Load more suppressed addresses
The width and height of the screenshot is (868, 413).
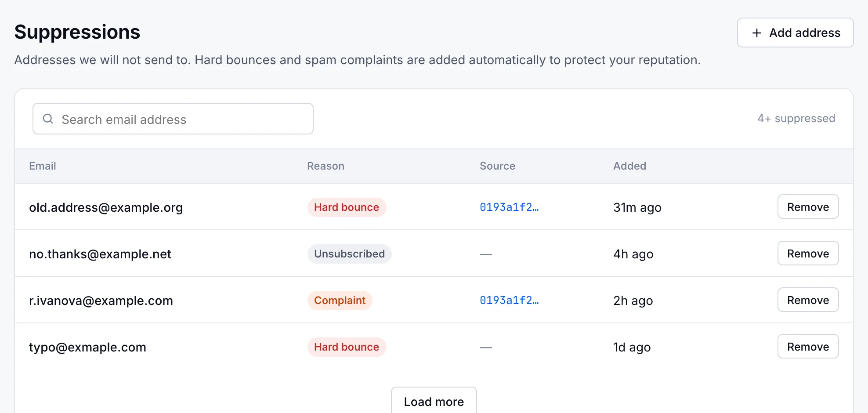tap(434, 400)
